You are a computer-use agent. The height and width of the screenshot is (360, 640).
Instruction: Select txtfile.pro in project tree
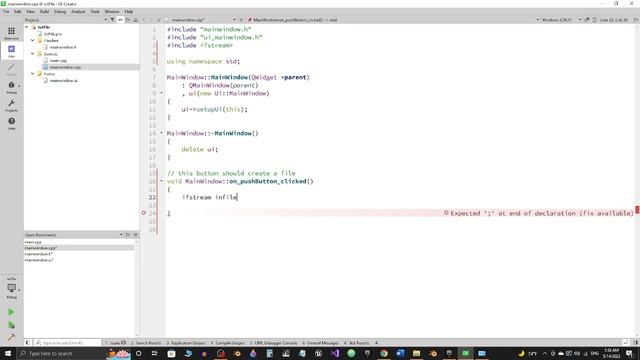click(x=53, y=34)
